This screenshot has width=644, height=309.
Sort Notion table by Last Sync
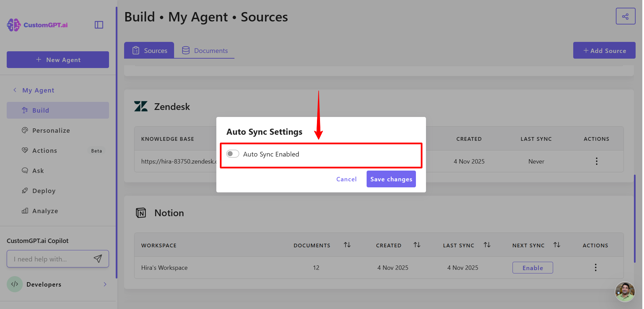(487, 245)
